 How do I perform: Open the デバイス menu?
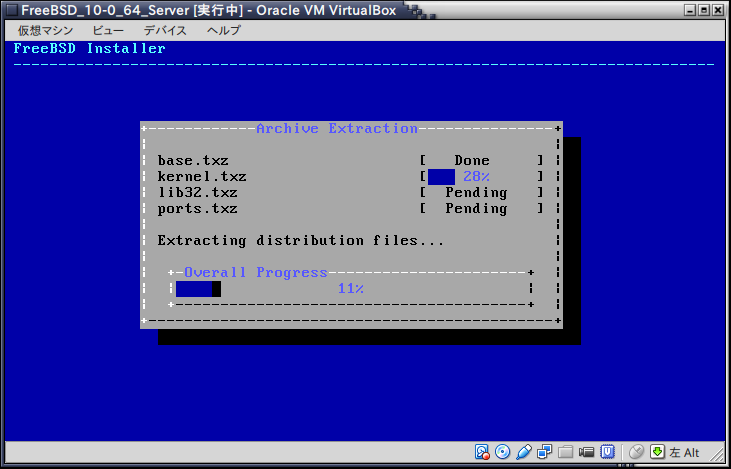coord(165,30)
